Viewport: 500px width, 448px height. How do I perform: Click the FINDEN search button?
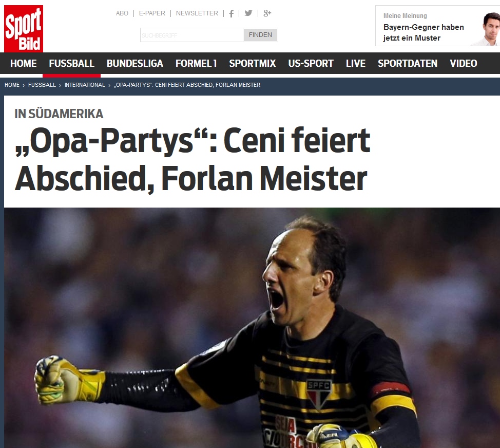[x=260, y=35]
